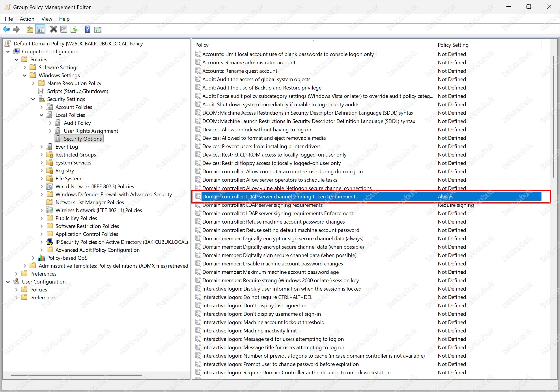Viewport: 560px width, 392px height.
Task: Sort by the Policy column header
Action: (x=314, y=45)
